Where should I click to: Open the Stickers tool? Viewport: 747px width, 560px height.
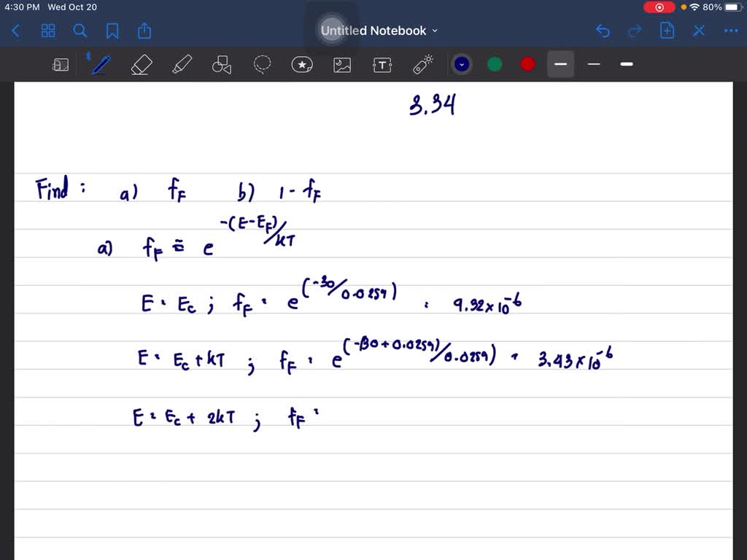[x=302, y=64]
